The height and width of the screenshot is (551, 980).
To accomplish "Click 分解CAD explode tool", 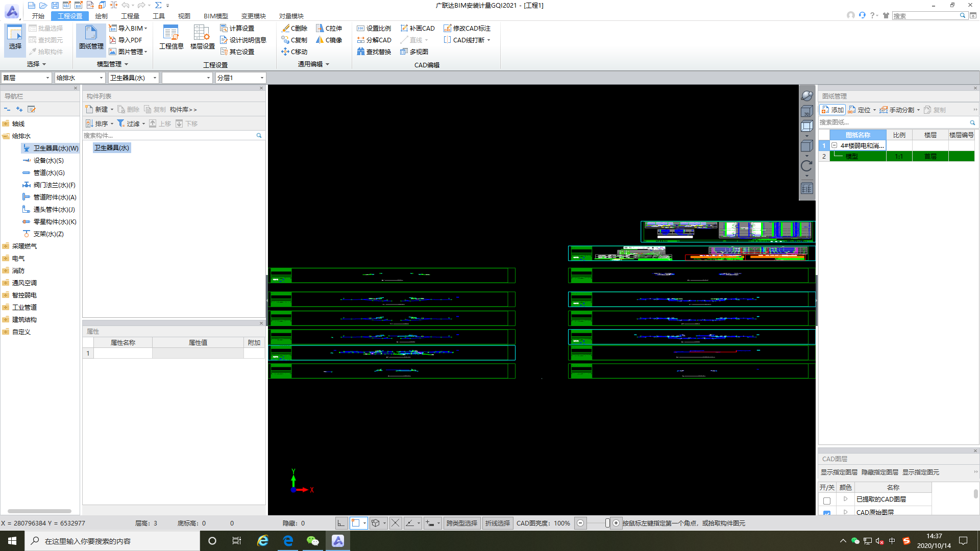I will pyautogui.click(x=374, y=40).
